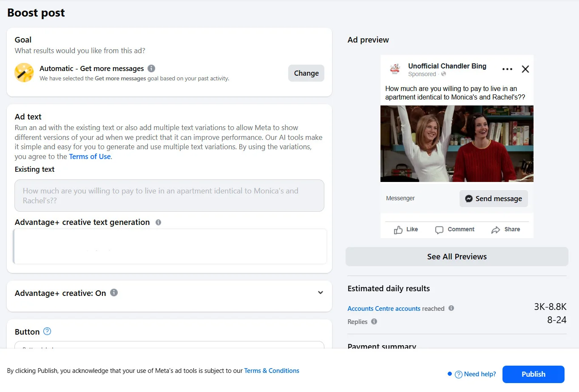This screenshot has height=392, width=579.
Task: Click the Share icon in the ad preview
Action: point(495,229)
